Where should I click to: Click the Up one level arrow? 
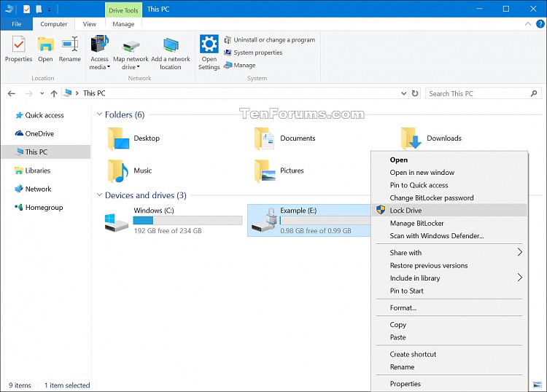pos(54,93)
